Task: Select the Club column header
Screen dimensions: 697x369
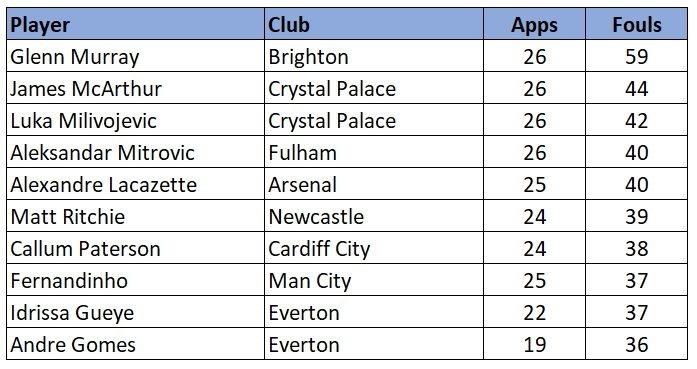Action: pos(374,24)
